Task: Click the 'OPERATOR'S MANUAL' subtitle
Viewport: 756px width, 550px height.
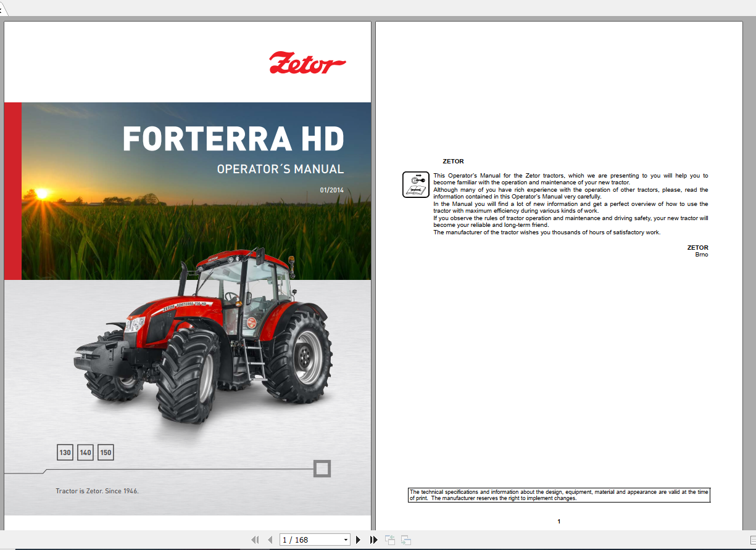Action: pos(280,169)
